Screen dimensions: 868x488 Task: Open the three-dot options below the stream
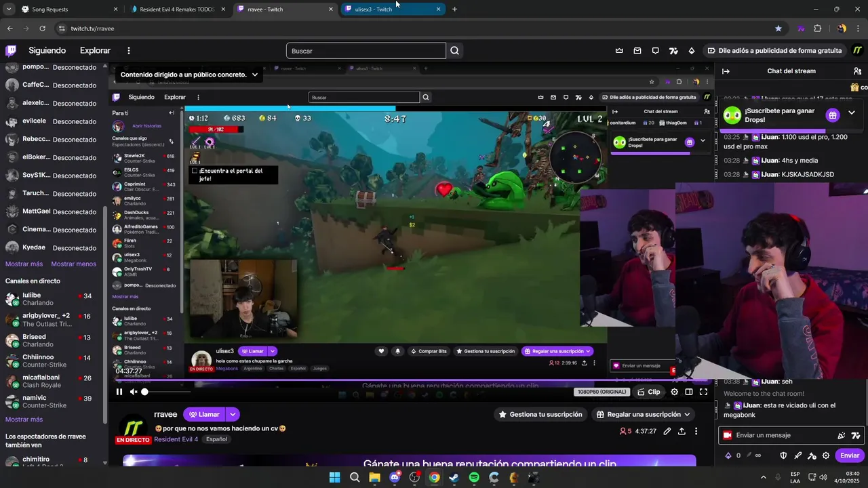coord(696,431)
